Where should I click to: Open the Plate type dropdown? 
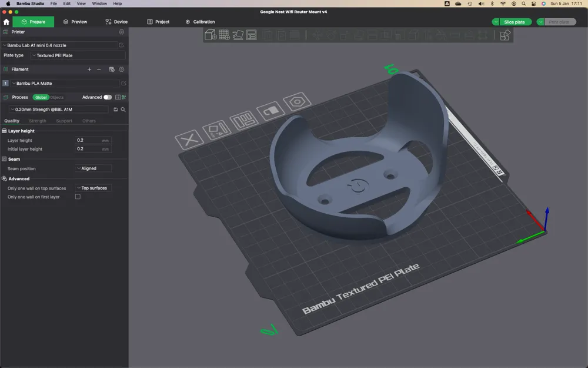coord(78,55)
